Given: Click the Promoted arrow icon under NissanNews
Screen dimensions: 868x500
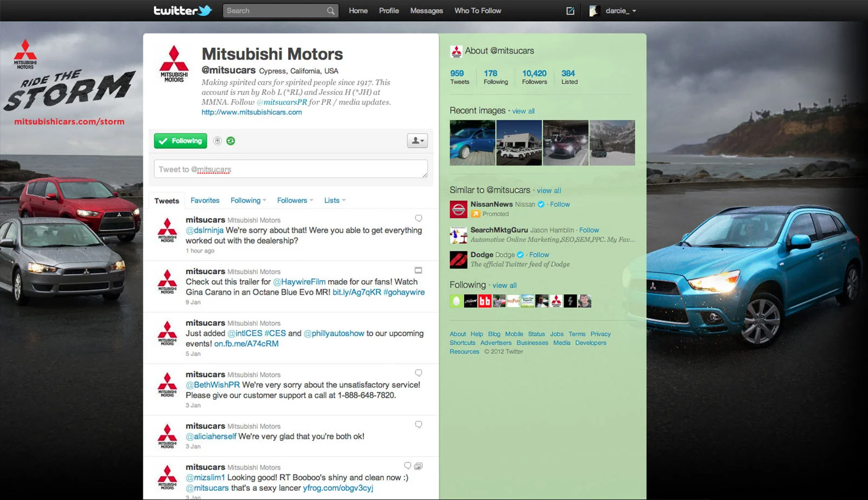Looking at the screenshot, I should click(476, 214).
